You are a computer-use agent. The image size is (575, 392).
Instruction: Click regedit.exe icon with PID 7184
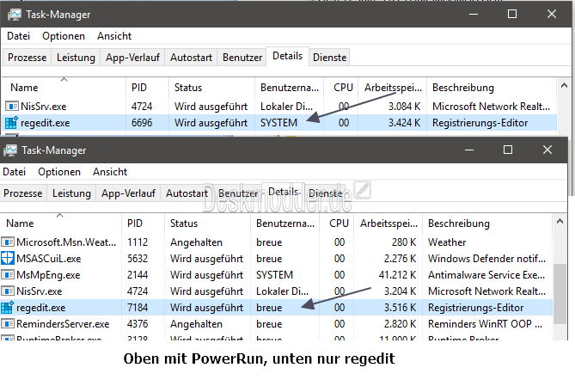[x=8, y=307]
